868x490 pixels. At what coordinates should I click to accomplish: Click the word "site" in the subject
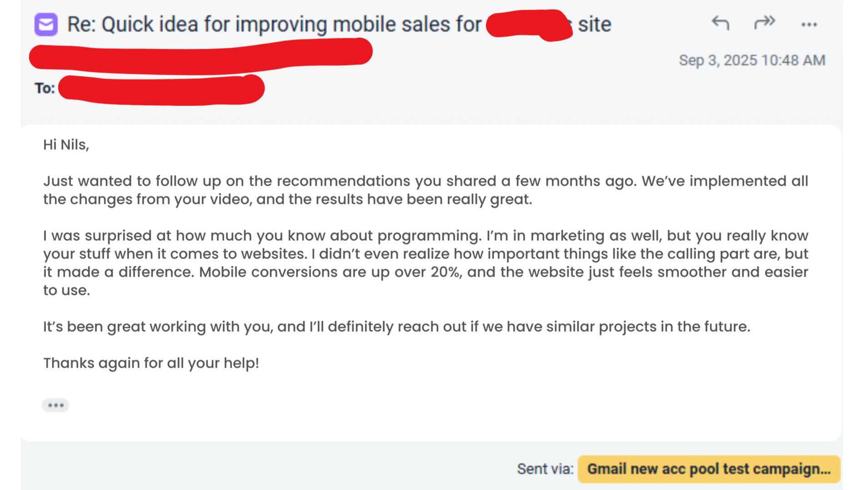(x=594, y=25)
